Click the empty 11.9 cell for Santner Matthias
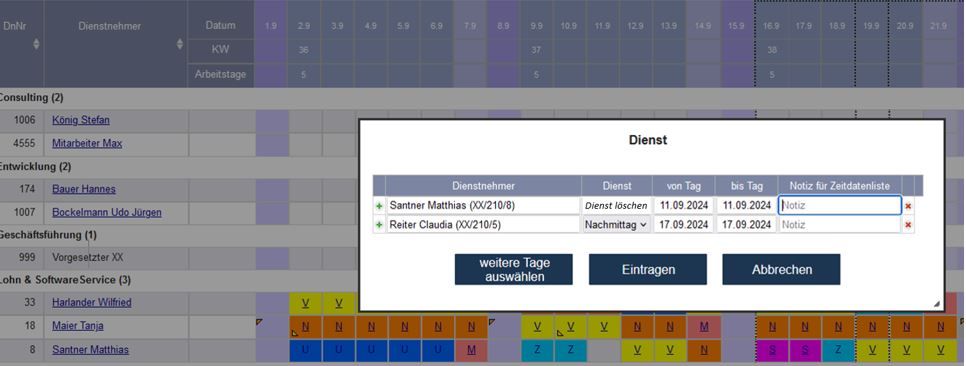 [x=604, y=350]
